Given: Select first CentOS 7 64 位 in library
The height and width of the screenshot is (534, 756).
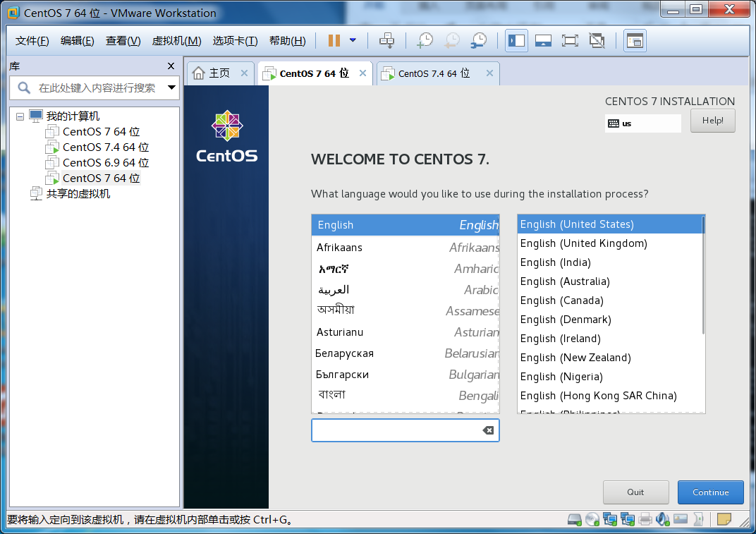Looking at the screenshot, I should point(92,132).
